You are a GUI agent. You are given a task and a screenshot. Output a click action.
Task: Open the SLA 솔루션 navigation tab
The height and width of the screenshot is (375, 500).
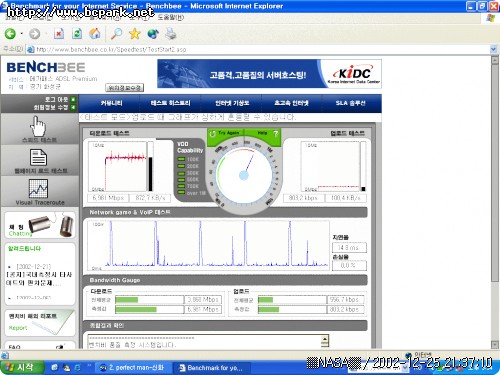coord(351,103)
